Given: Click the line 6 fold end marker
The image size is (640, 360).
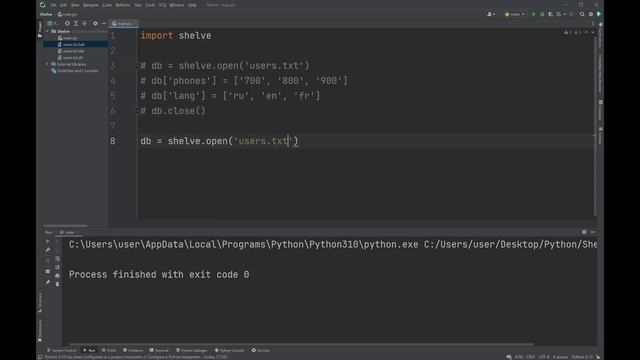Looking at the screenshot, I should (x=137, y=111).
